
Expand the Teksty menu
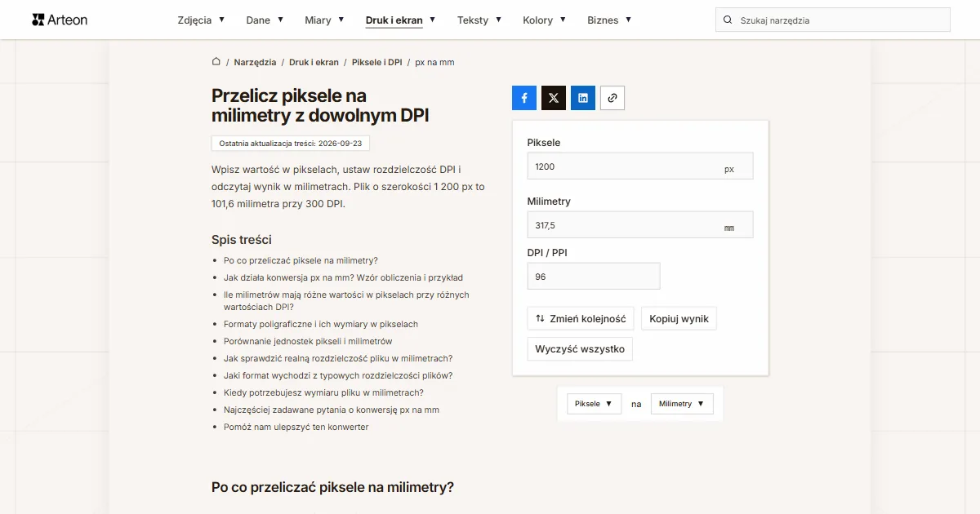click(479, 20)
